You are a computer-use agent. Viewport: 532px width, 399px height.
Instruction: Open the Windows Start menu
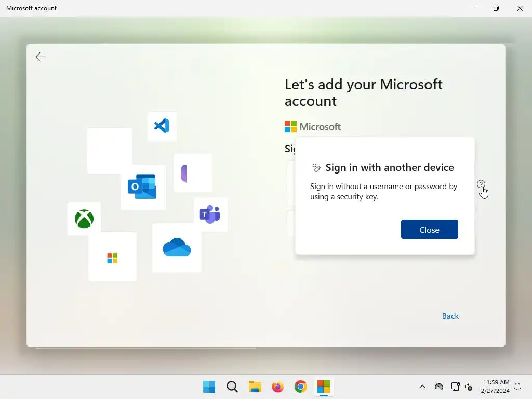209,387
